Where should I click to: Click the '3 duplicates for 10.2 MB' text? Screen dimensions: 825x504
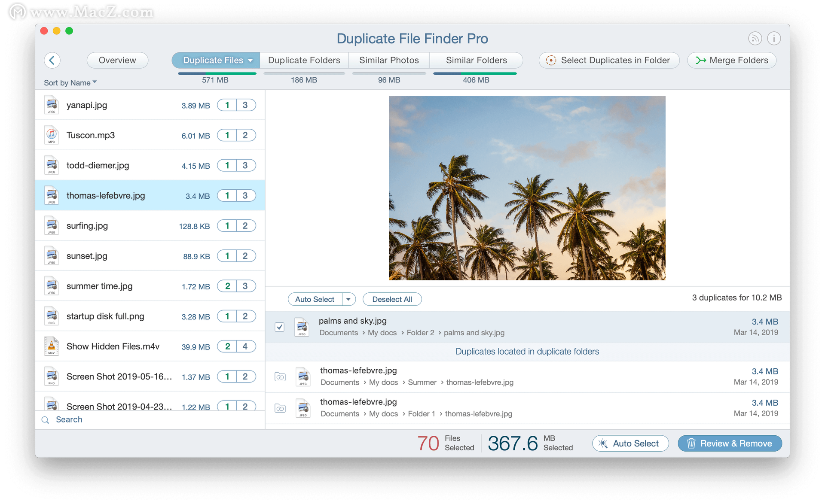(x=736, y=298)
